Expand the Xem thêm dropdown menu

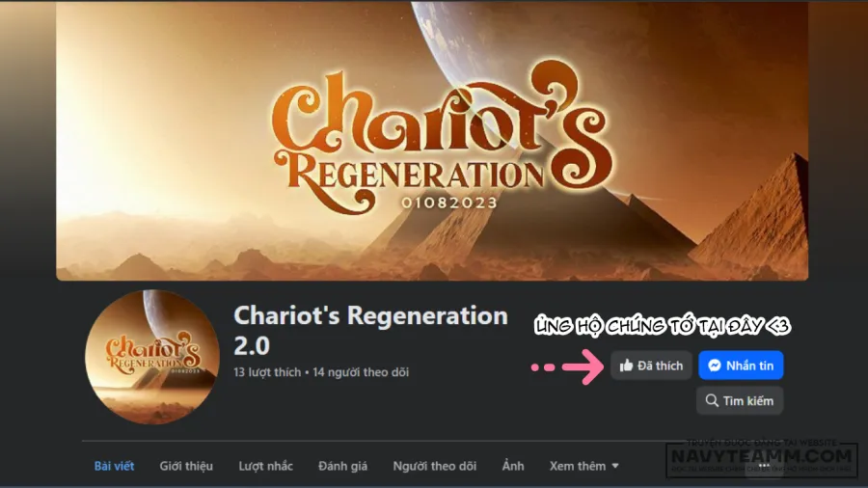coord(584,466)
